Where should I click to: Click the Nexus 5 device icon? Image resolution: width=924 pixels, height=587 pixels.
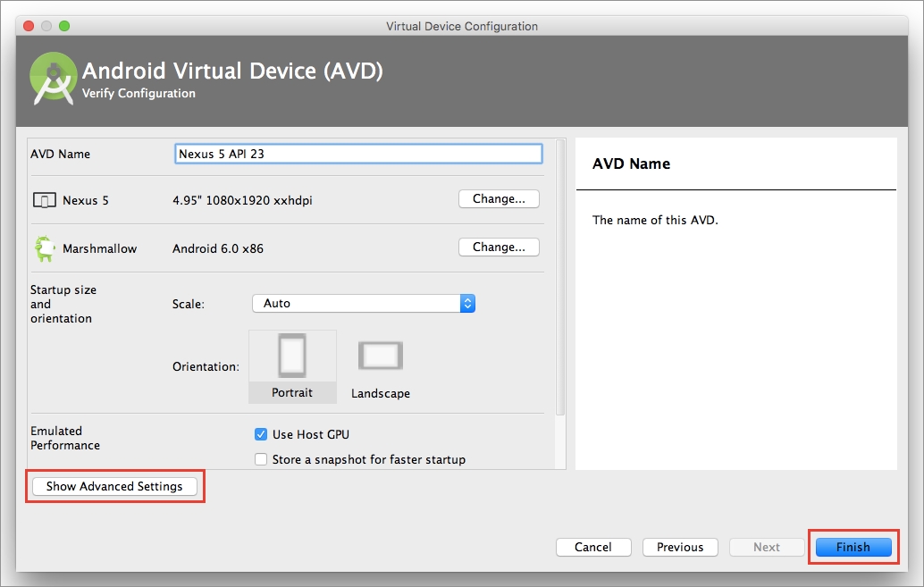tap(44, 200)
